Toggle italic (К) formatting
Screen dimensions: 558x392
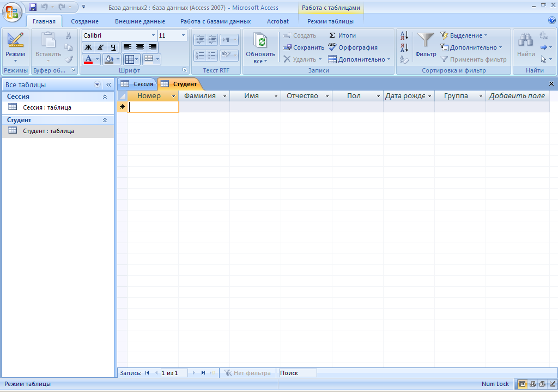pyautogui.click(x=101, y=47)
